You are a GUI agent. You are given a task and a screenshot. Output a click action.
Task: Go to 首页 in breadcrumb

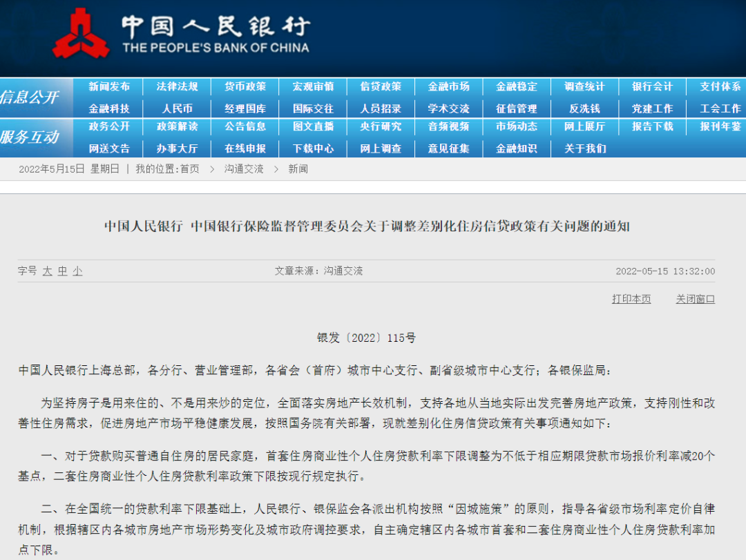pos(190,169)
